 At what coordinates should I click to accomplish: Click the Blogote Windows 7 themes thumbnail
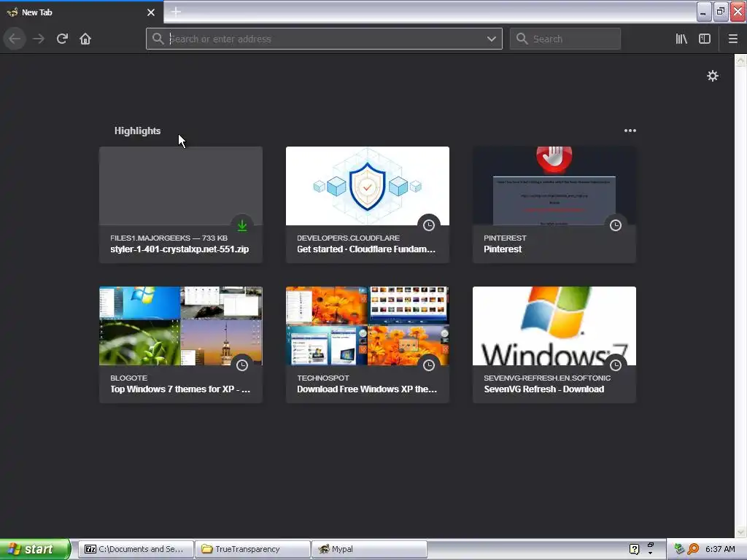click(x=181, y=326)
